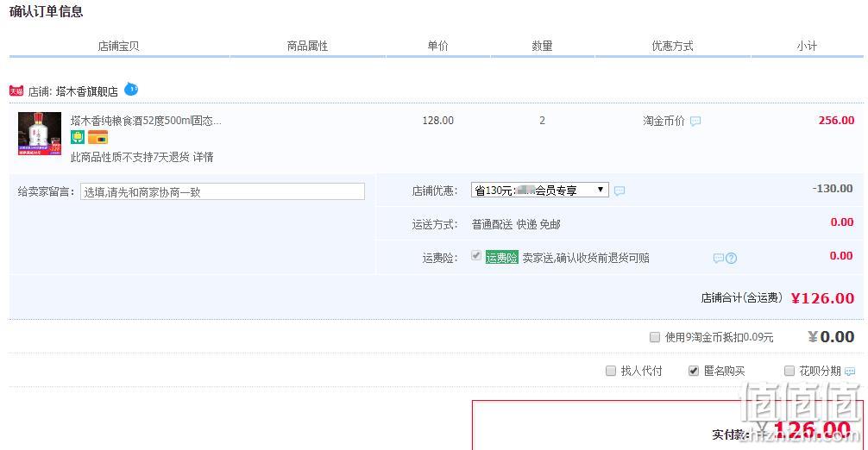Check the 找人代付 option
Image resolution: width=868 pixels, height=450 pixels.
tap(611, 371)
